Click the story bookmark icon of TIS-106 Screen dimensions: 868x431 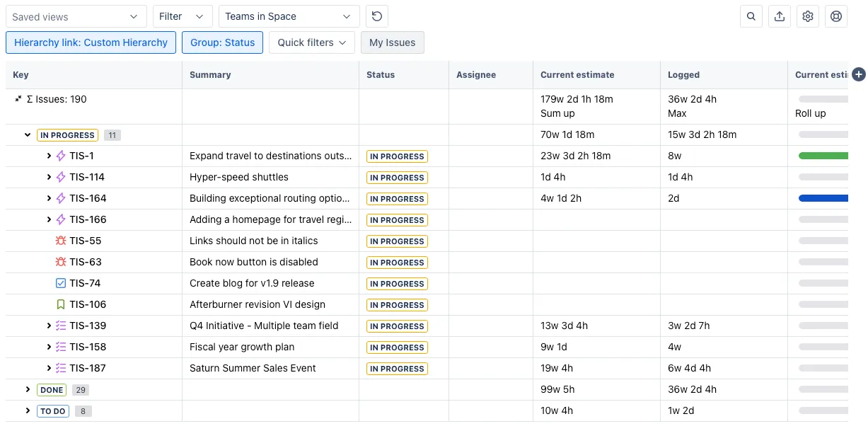61,304
